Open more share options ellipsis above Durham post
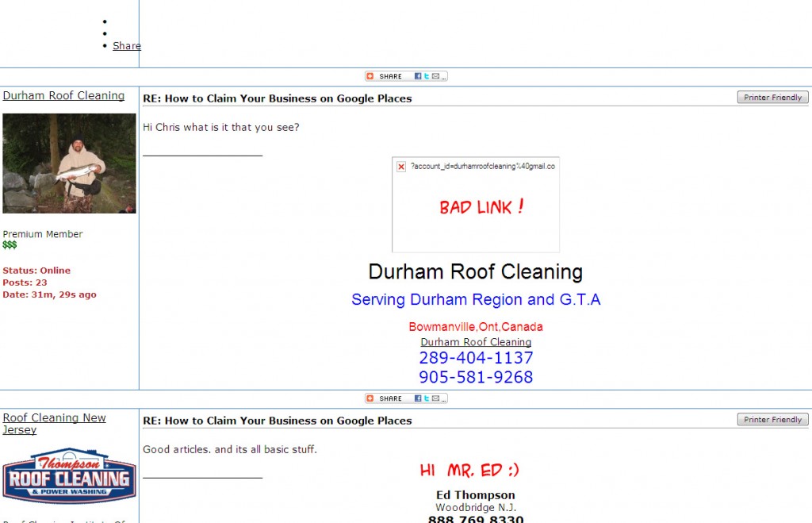 [x=443, y=77]
